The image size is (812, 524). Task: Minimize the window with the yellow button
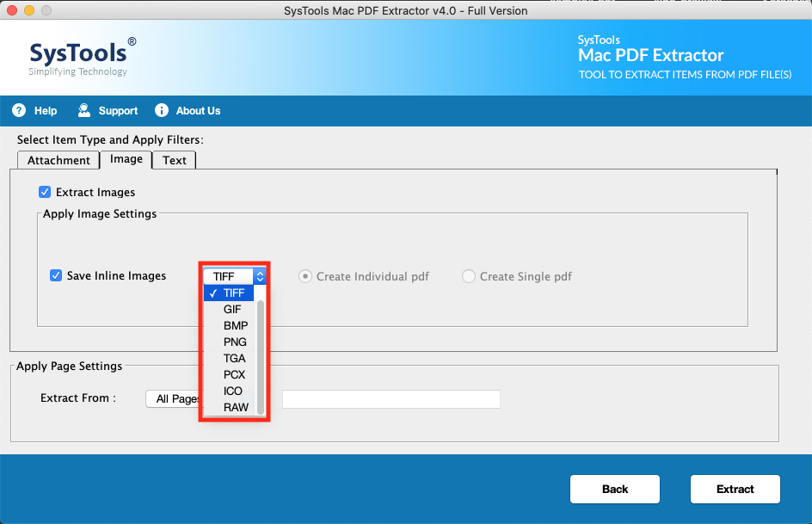click(29, 10)
